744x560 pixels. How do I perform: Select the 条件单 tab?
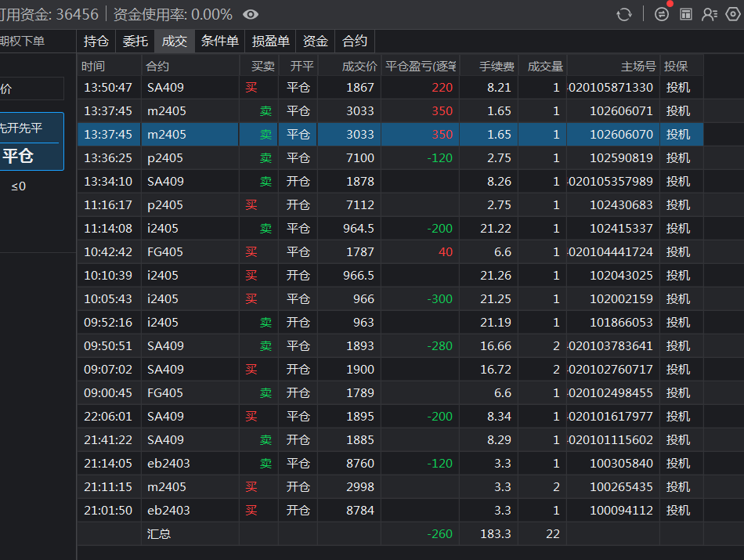[x=219, y=42]
